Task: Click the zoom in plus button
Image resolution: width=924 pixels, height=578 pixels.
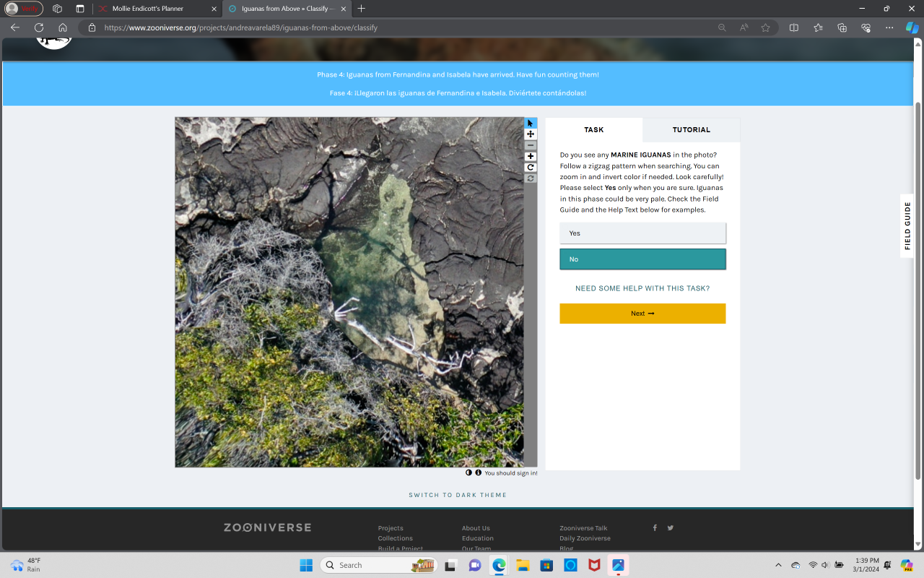Action: coord(531,156)
